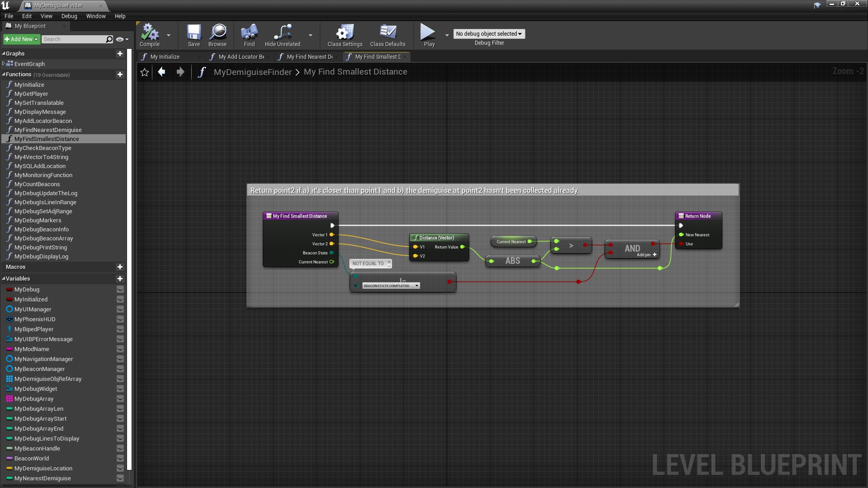Open MyDebugDisplayLog function
The image size is (868, 488).
pyautogui.click(x=41, y=257)
